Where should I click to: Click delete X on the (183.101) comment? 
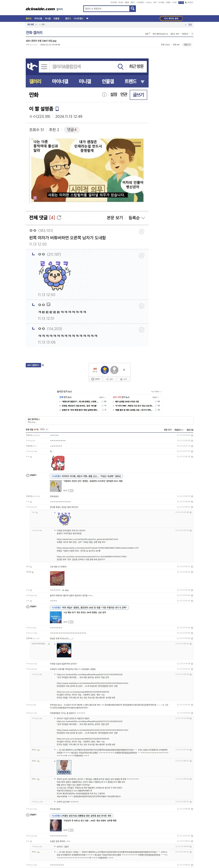pos(142,231)
